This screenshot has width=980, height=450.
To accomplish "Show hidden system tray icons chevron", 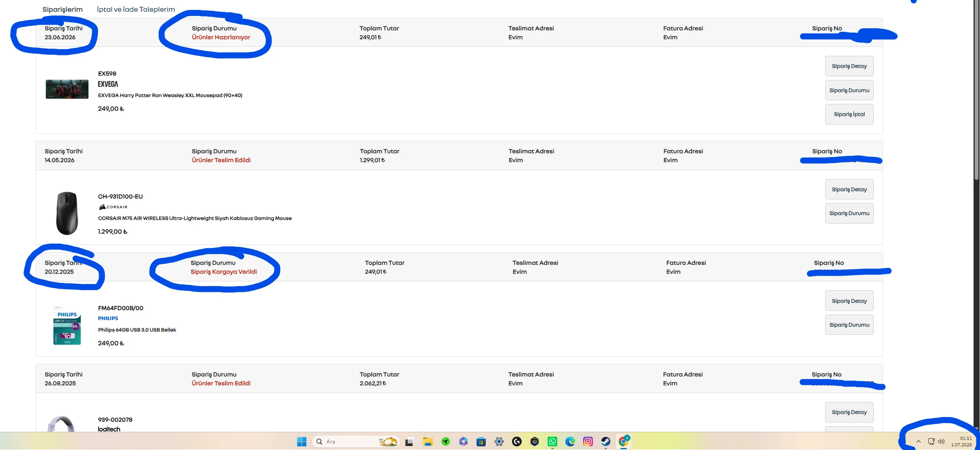I will tap(918, 442).
